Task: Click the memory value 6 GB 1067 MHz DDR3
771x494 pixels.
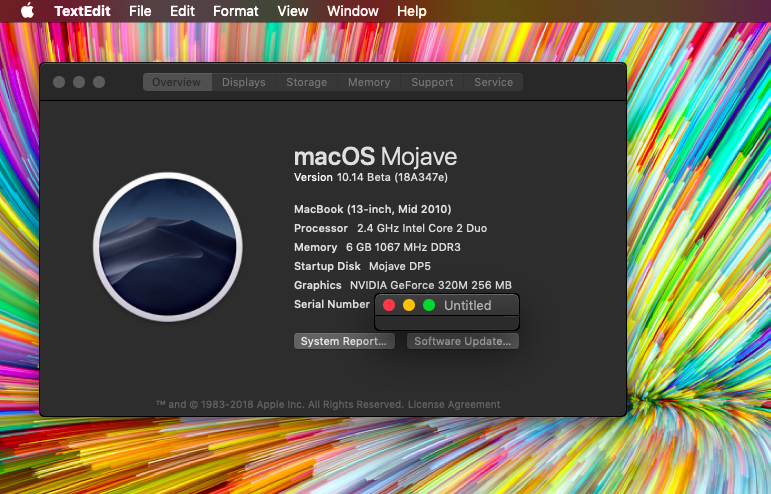Action: point(403,247)
